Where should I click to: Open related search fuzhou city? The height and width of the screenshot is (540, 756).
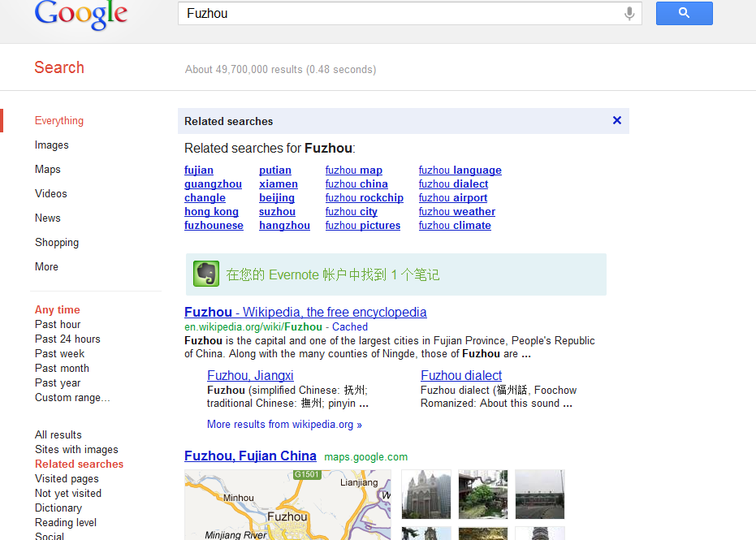pyautogui.click(x=351, y=212)
